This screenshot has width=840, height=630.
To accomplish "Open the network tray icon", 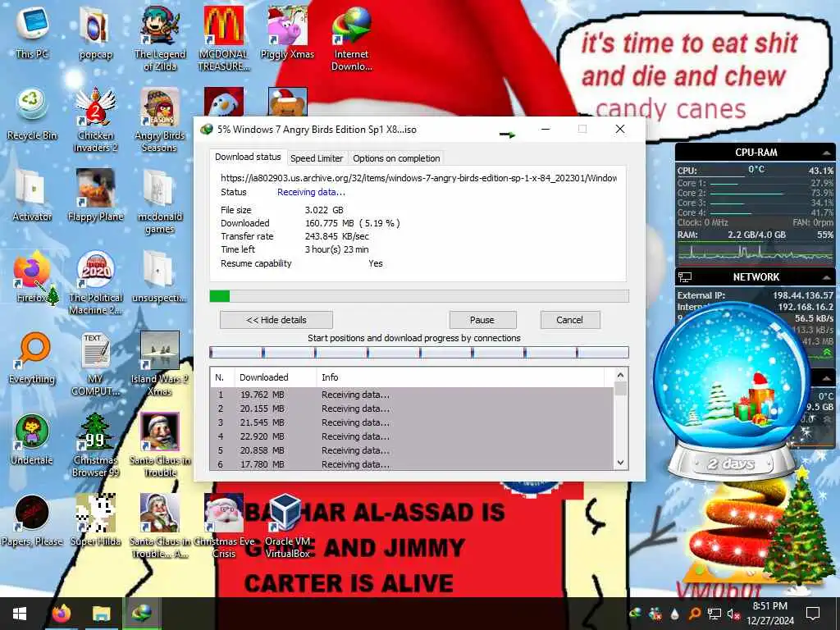I will (714, 614).
